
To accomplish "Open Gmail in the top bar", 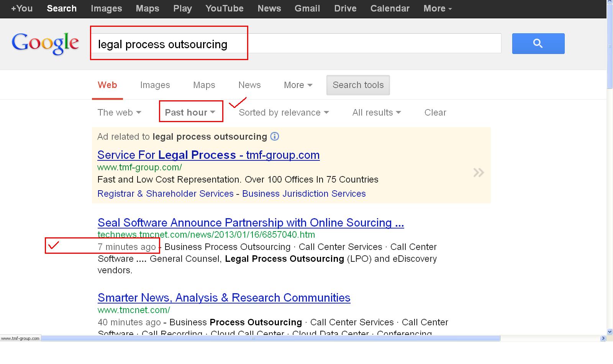I will (x=307, y=8).
